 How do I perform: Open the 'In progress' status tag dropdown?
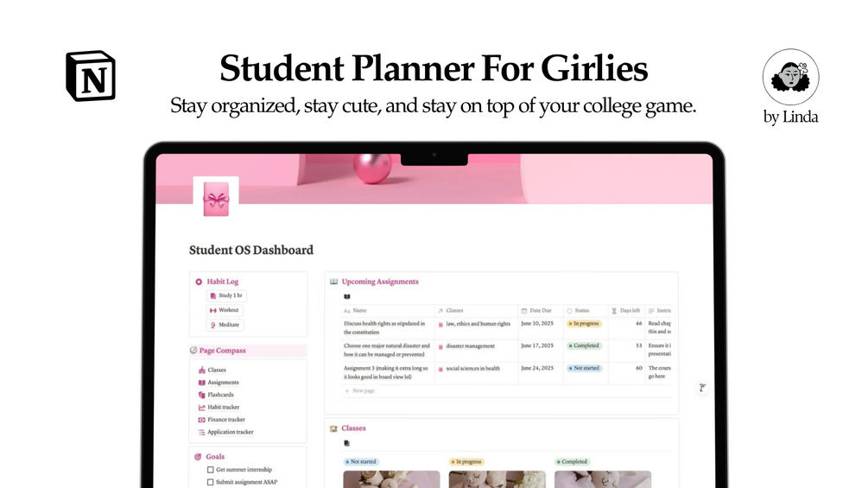(x=584, y=324)
